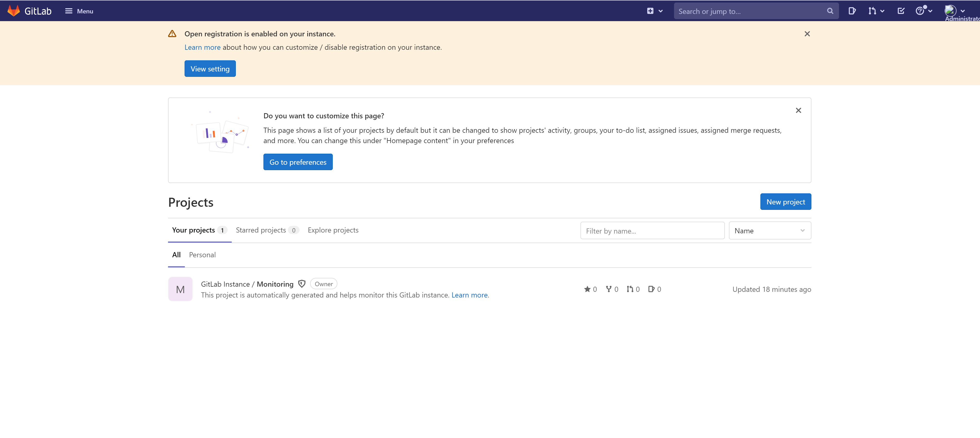This screenshot has height=438, width=980.
Task: Open the Menu in the top bar
Action: [79, 11]
